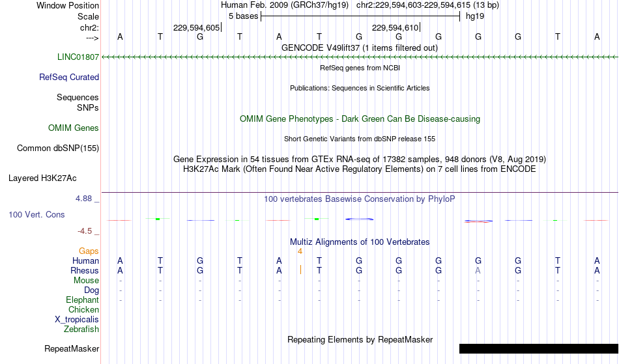
Task: Click the orange Rhesus insertion bar
Action: [301, 270]
